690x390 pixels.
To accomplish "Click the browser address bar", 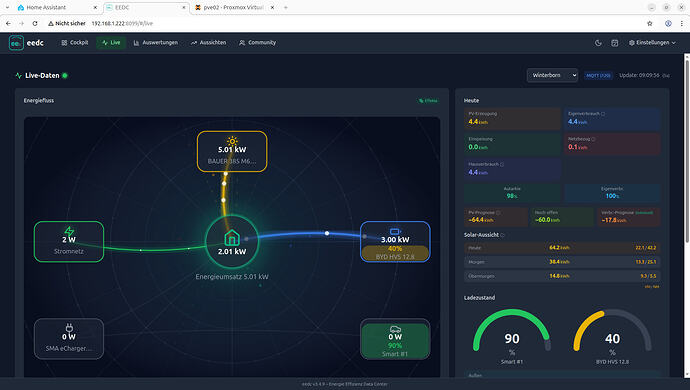I will click(x=343, y=23).
